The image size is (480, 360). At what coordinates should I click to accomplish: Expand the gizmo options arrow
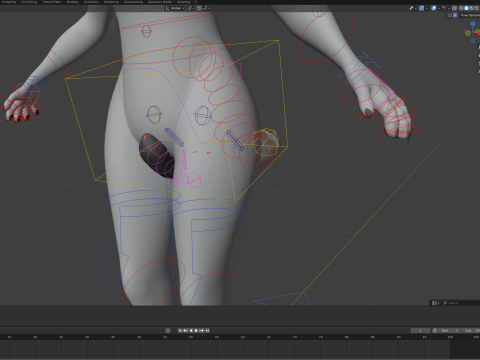[x=427, y=8]
